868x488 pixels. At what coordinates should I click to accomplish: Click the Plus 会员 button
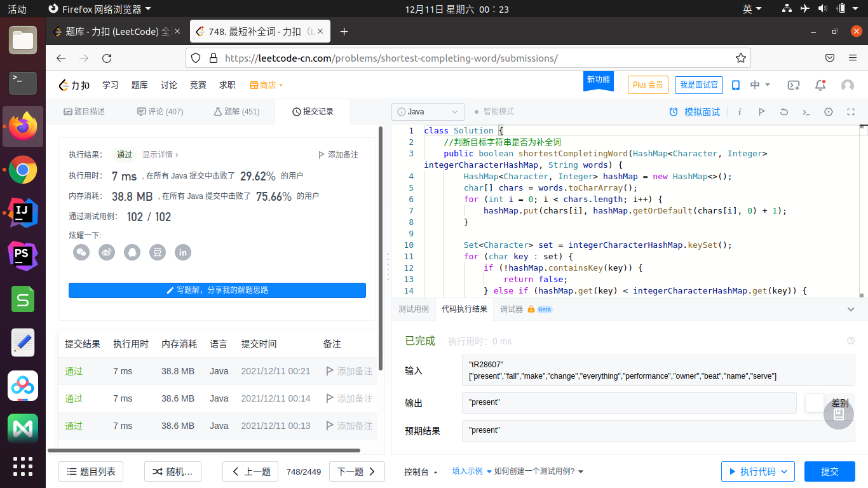pos(648,85)
